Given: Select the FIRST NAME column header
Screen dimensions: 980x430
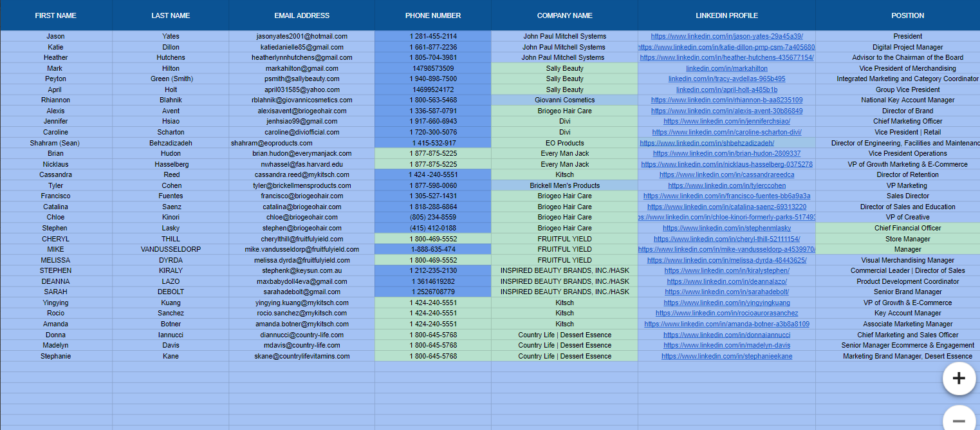Looking at the screenshot, I should 56,15.
